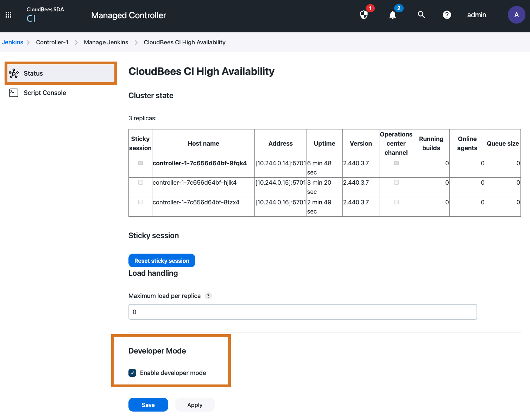Click host name controller-1-7c656d64bf-9fqk4

200,163
